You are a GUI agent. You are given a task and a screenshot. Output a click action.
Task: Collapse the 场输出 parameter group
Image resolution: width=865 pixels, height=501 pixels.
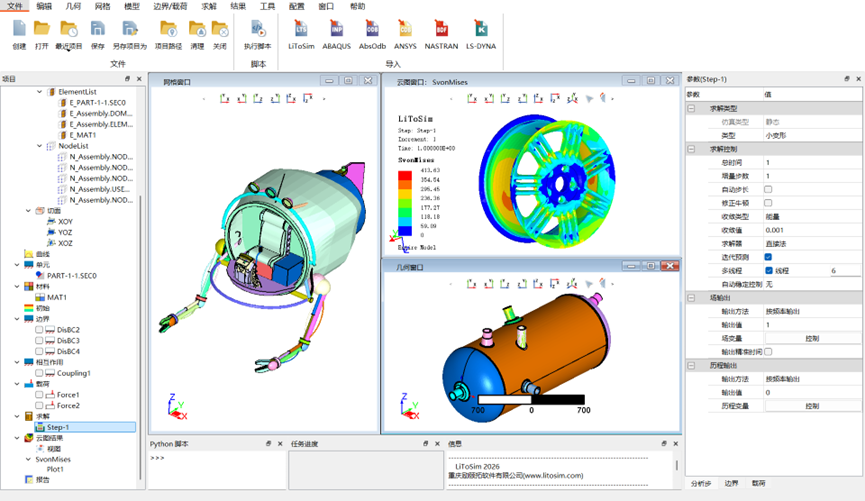click(x=691, y=297)
